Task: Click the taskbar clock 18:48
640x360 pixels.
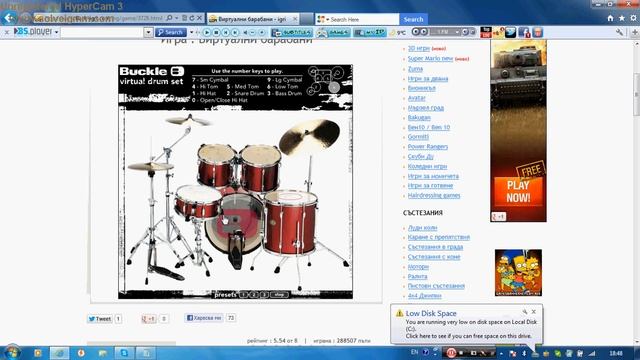Action: point(616,353)
